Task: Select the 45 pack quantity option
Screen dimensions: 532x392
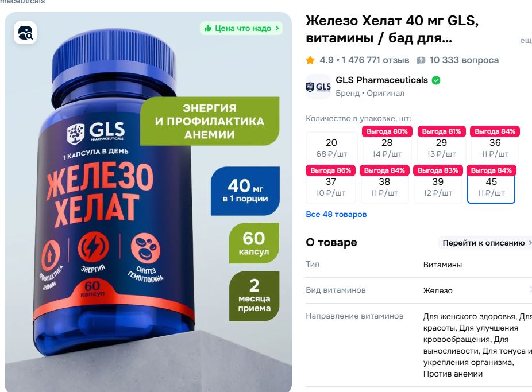Action: coord(491,185)
